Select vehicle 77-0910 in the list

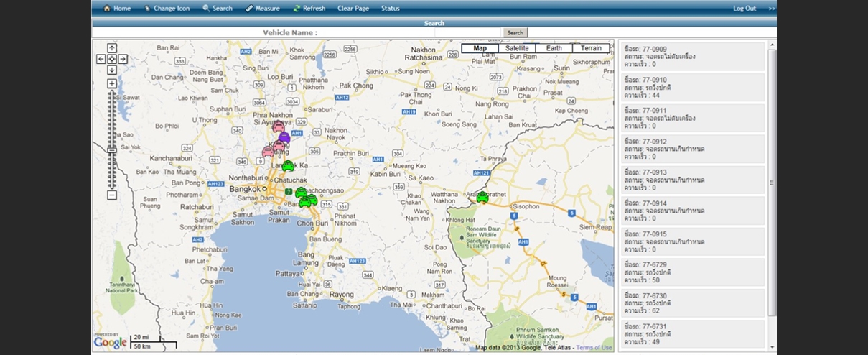(693, 87)
